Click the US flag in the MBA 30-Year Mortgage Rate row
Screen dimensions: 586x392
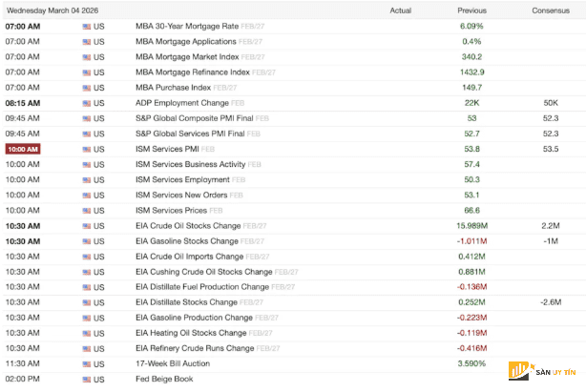(x=87, y=26)
